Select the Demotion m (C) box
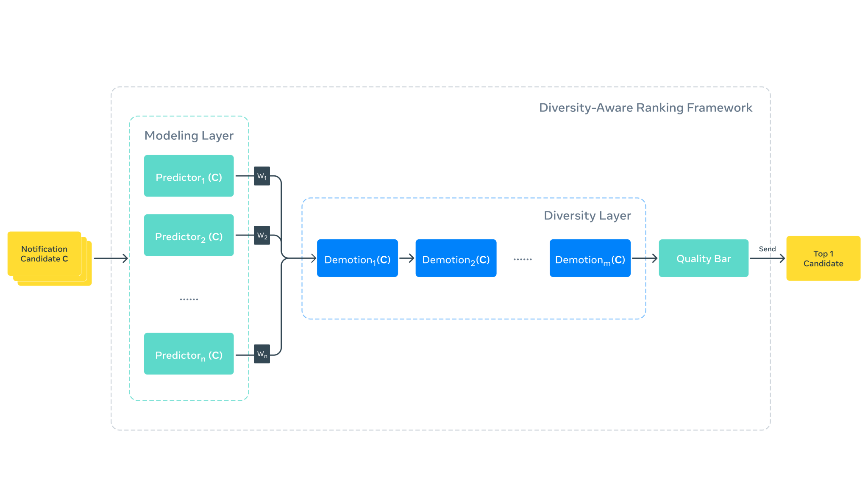This screenshot has width=868, height=488. pos(590,258)
